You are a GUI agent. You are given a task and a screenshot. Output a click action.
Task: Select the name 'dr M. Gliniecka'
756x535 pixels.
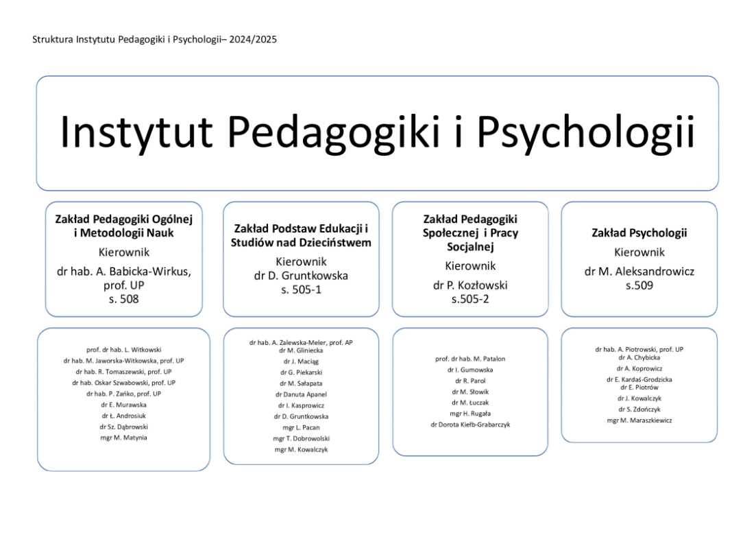[301, 350]
